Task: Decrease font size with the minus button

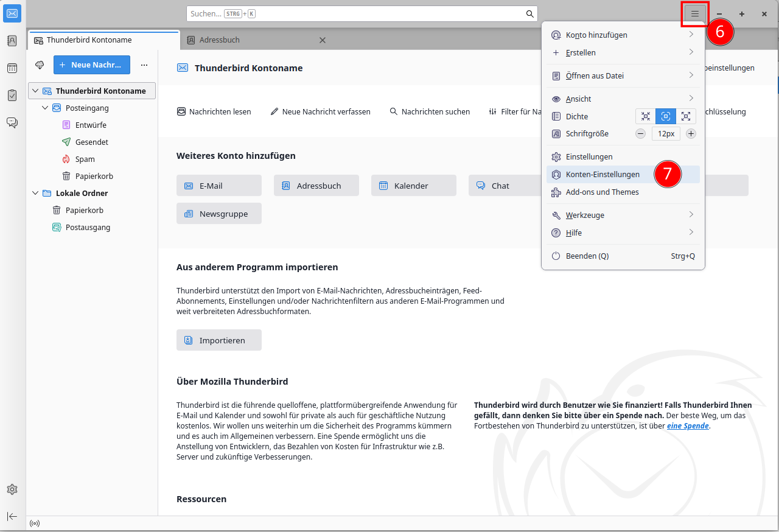Action: tap(640, 134)
